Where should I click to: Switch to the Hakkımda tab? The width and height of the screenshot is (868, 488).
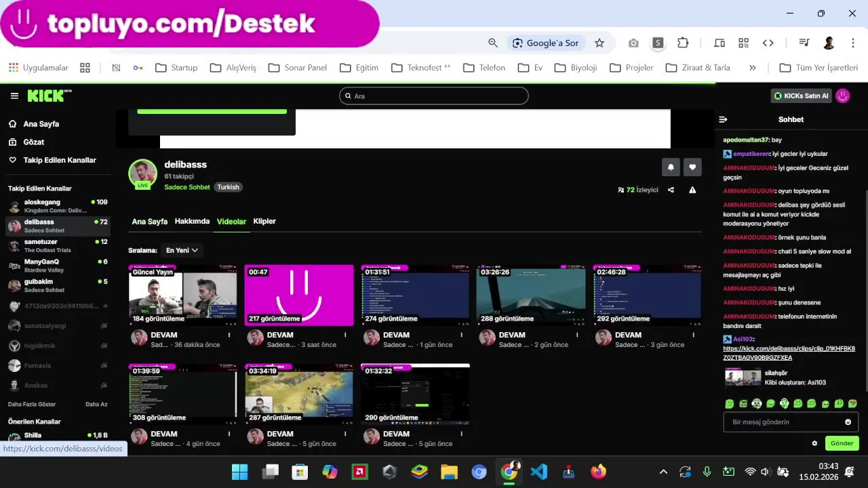[x=192, y=221]
